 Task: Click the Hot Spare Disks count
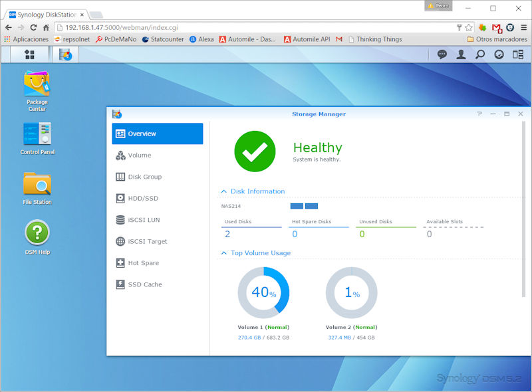click(x=295, y=234)
